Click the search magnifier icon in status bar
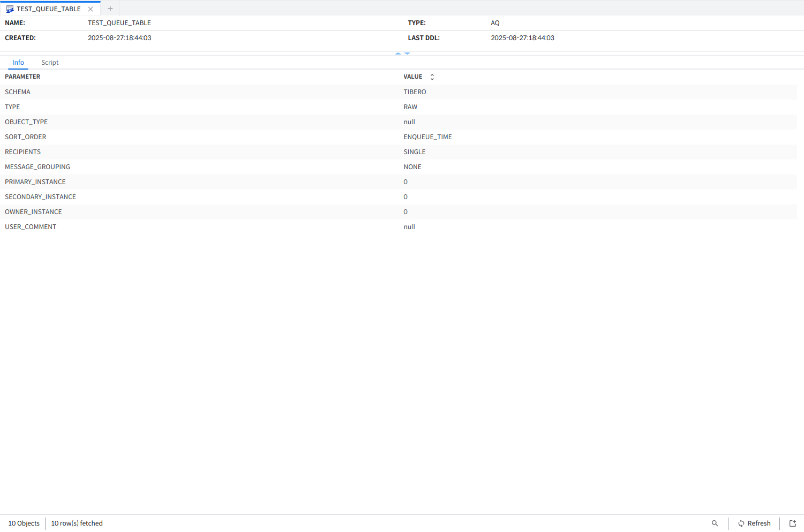This screenshot has height=532, width=804. pos(715,523)
